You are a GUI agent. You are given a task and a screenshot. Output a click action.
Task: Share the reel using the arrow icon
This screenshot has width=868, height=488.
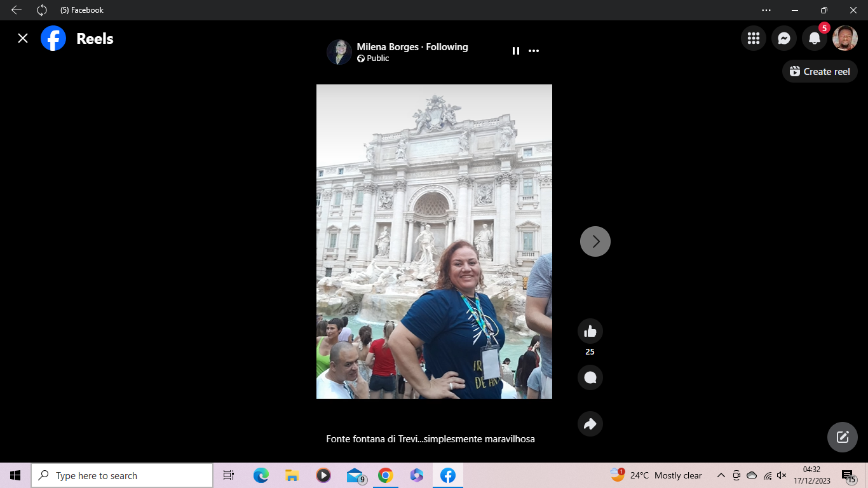[590, 424]
